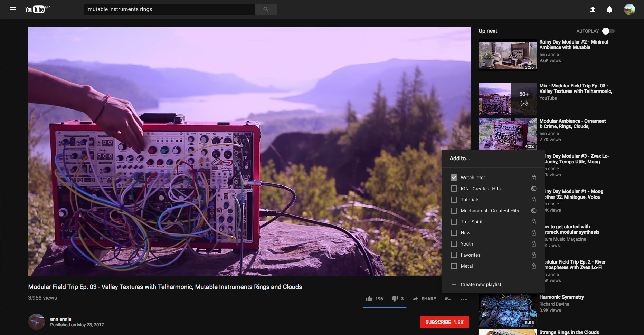Open the user account avatar menu
The height and width of the screenshot is (335, 644).
point(629,9)
